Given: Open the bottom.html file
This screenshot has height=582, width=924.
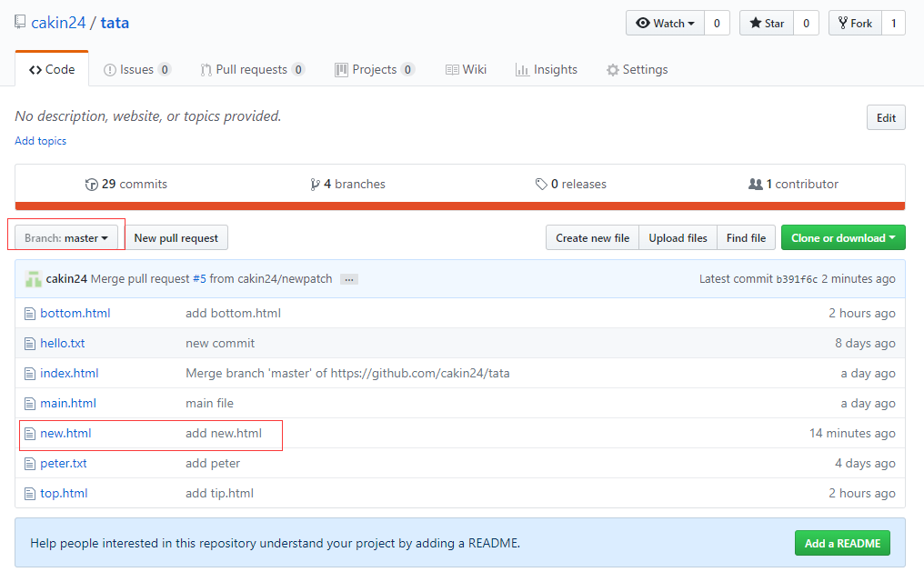Looking at the screenshot, I should [x=75, y=314].
